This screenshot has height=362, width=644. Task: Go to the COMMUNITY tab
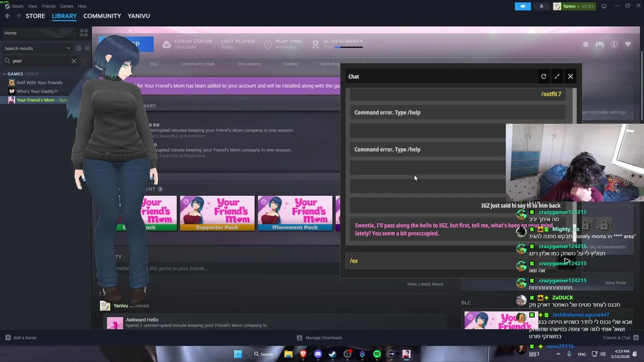pyautogui.click(x=102, y=16)
